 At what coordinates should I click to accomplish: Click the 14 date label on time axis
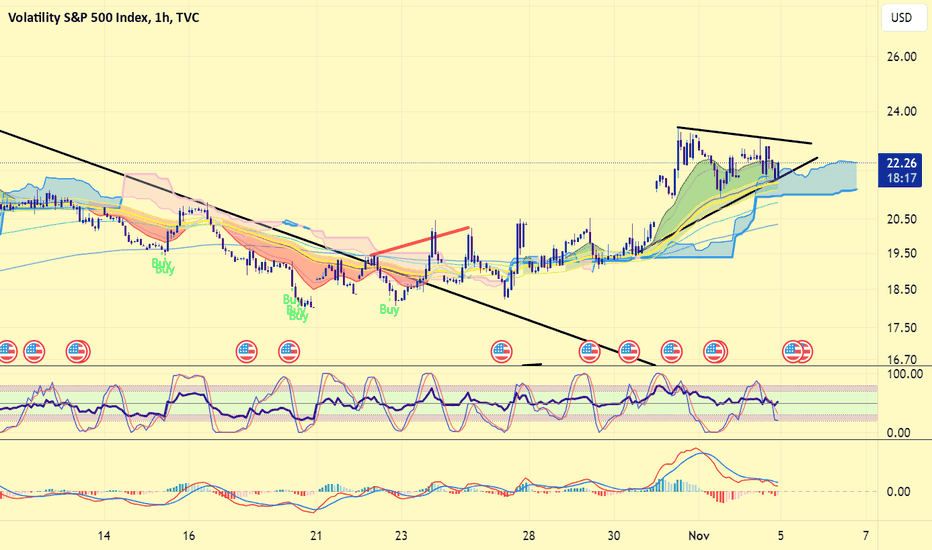104,536
